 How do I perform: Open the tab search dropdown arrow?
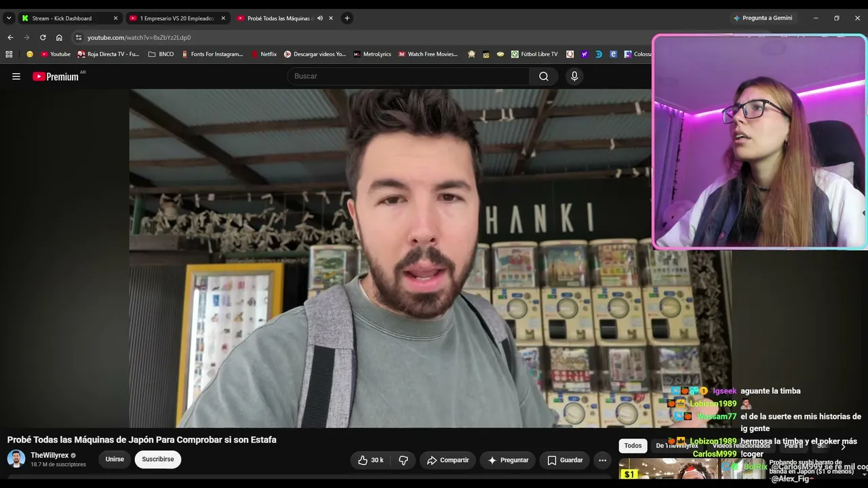pyautogui.click(x=9, y=18)
